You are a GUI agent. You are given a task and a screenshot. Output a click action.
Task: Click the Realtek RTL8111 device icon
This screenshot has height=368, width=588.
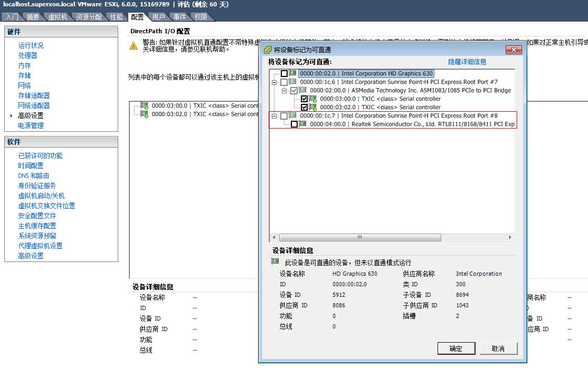(x=302, y=124)
